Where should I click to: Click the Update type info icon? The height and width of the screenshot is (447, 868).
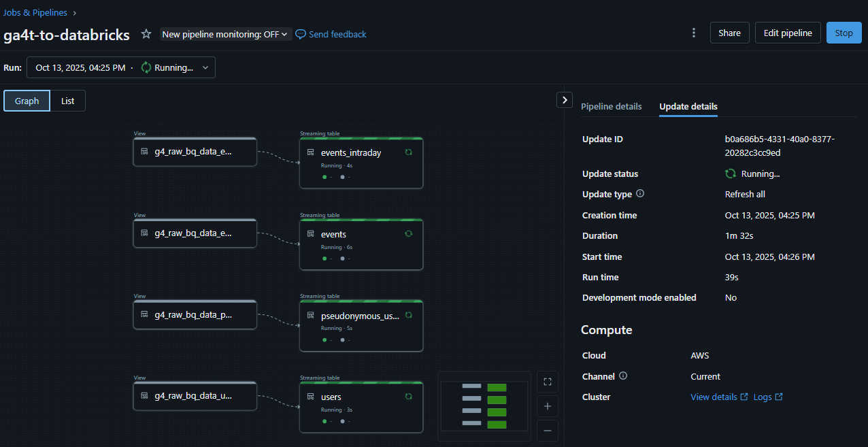[640, 194]
